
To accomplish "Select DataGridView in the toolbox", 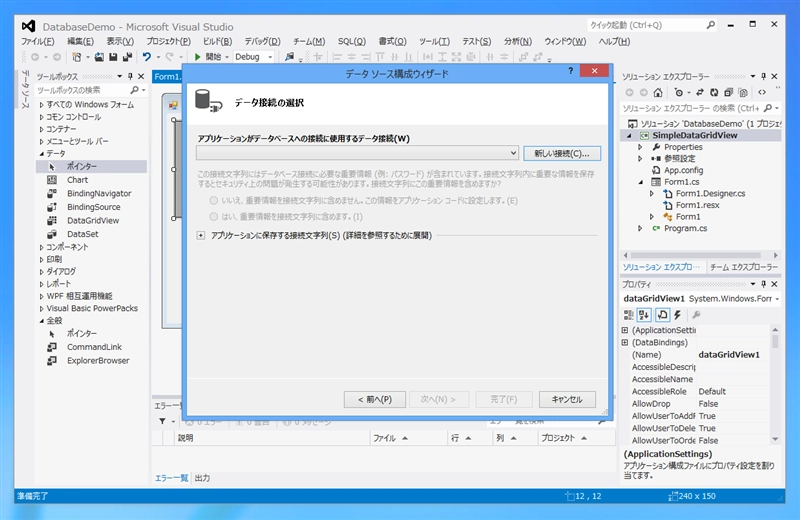I will [93, 220].
